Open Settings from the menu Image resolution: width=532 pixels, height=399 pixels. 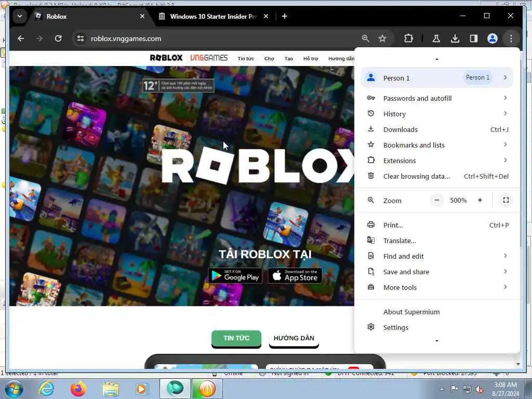(437, 327)
